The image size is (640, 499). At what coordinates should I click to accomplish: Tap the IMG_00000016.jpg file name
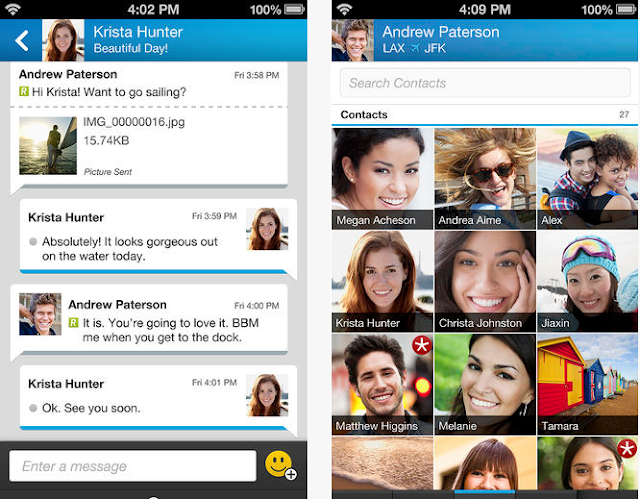pos(134,122)
